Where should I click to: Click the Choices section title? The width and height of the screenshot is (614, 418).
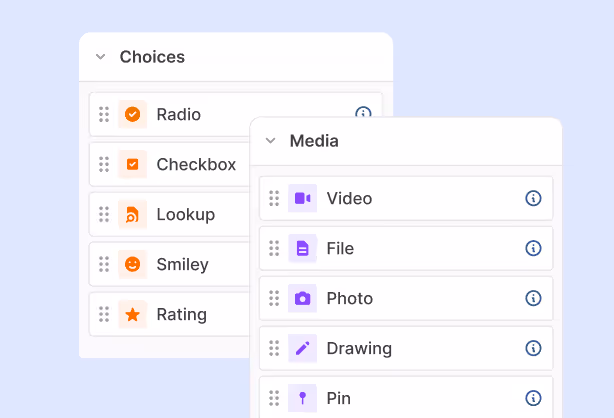point(152,57)
